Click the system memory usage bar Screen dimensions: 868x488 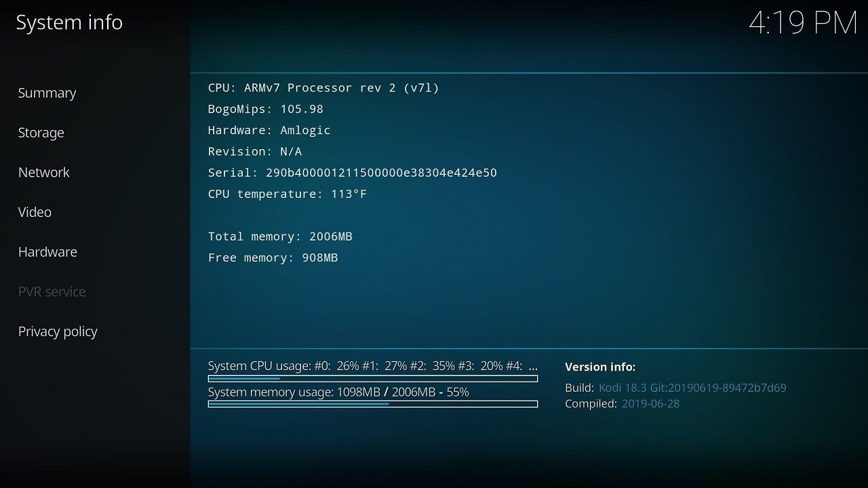click(x=372, y=404)
